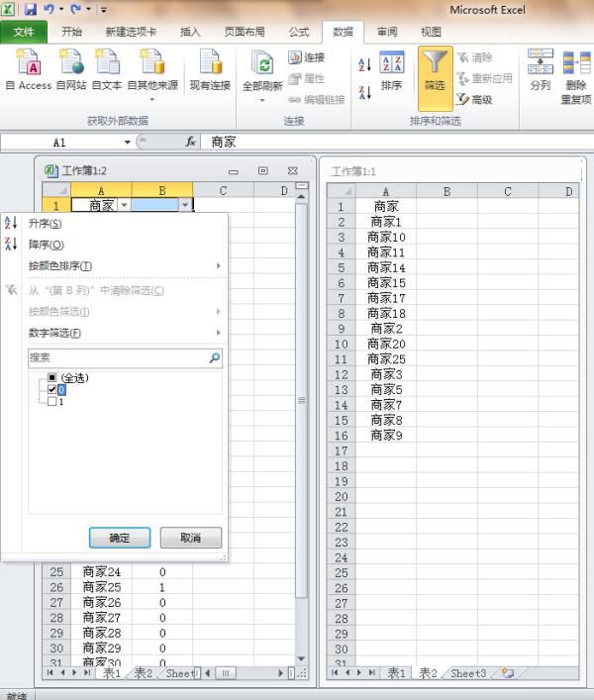Screen dimensions: 594x700
Task: Click the Undo icon
Action: [x=49, y=9]
